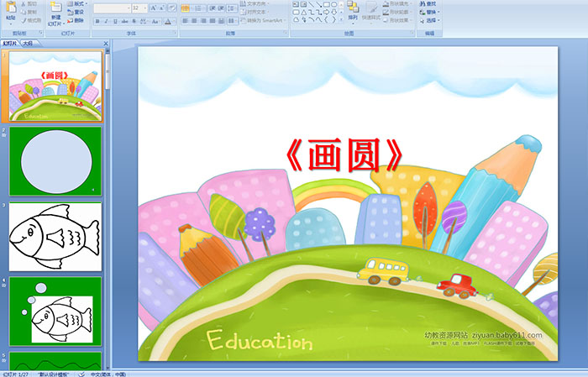Increase font size with the grow font icon

[x=154, y=8]
